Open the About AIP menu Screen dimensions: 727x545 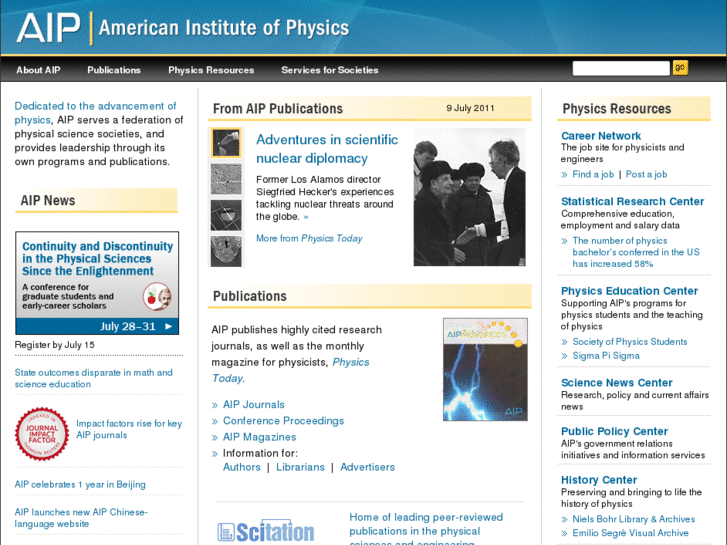tap(38, 70)
